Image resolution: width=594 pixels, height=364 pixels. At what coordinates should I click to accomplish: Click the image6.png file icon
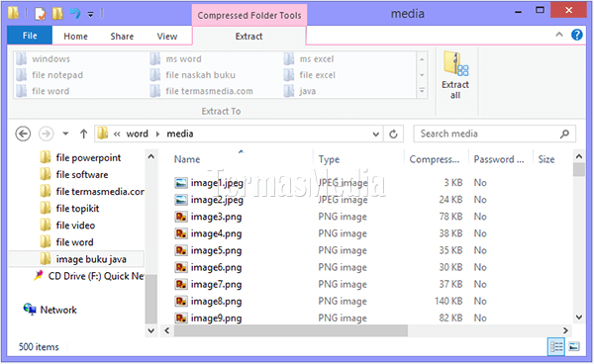pyautogui.click(x=181, y=267)
